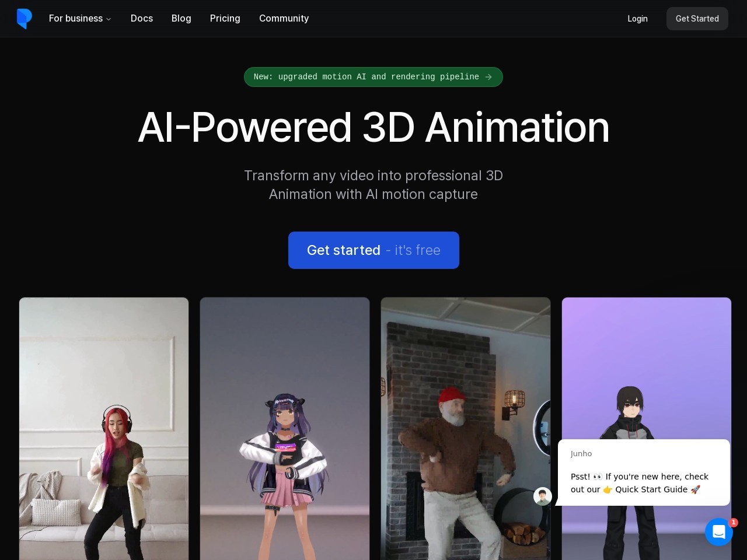Open the chat launcher bubble icon
The height and width of the screenshot is (560, 747).
(718, 532)
